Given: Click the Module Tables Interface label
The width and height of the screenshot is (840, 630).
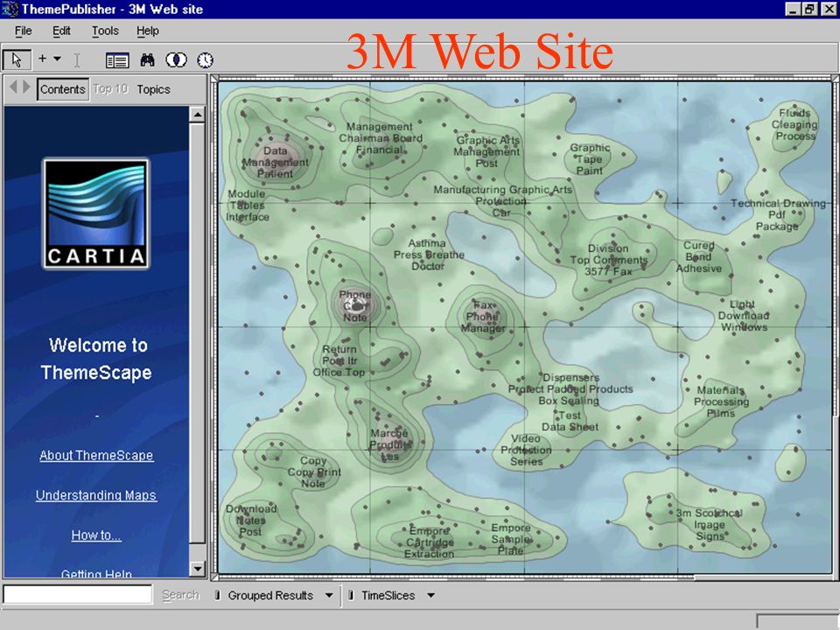Looking at the screenshot, I should pyautogui.click(x=247, y=205).
